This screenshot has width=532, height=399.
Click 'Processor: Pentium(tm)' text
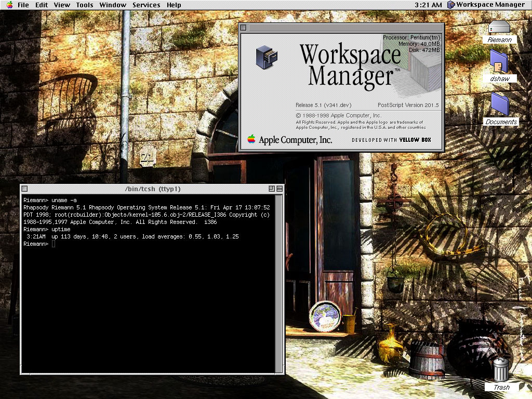pos(411,37)
